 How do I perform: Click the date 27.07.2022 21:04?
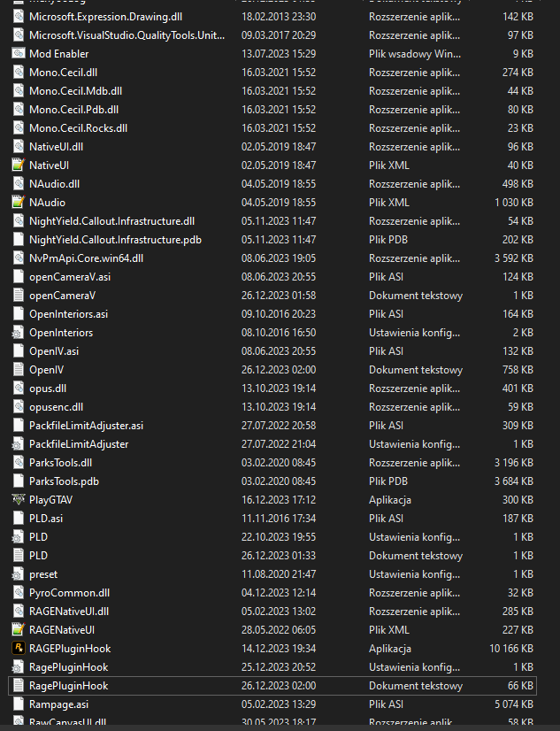coord(278,444)
